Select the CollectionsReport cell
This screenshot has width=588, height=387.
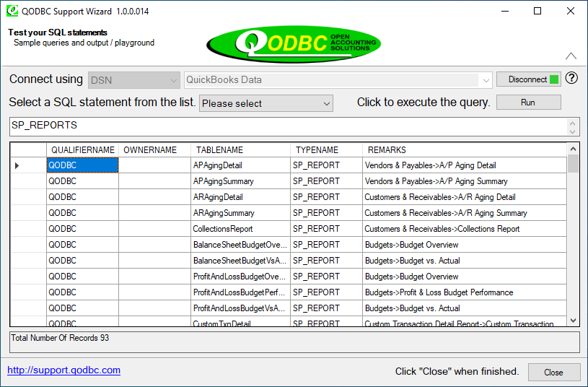coord(240,229)
